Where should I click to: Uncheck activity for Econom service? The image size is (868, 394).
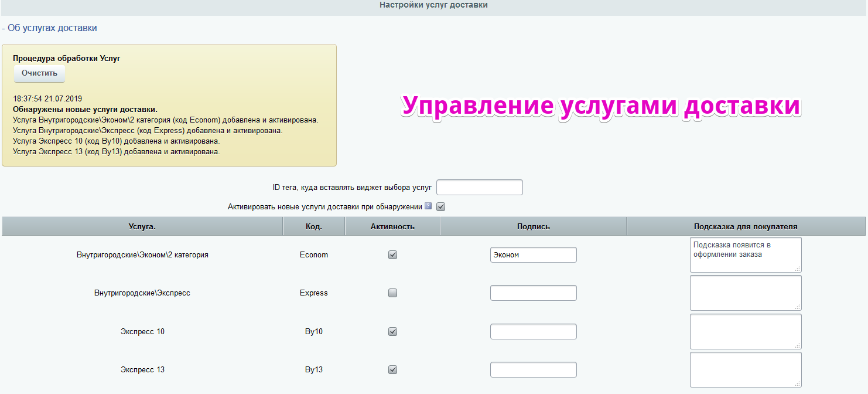[393, 255]
